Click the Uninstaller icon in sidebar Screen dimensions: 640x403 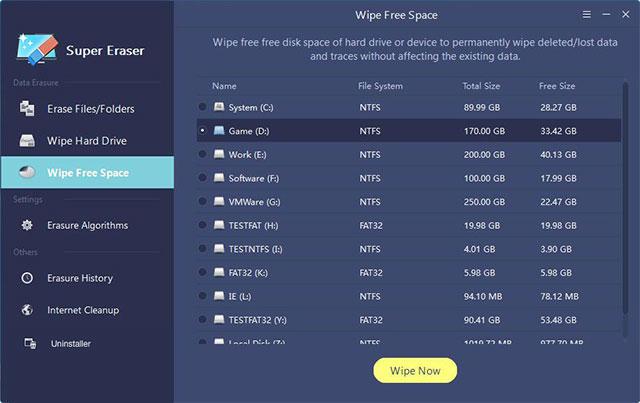coord(28,343)
